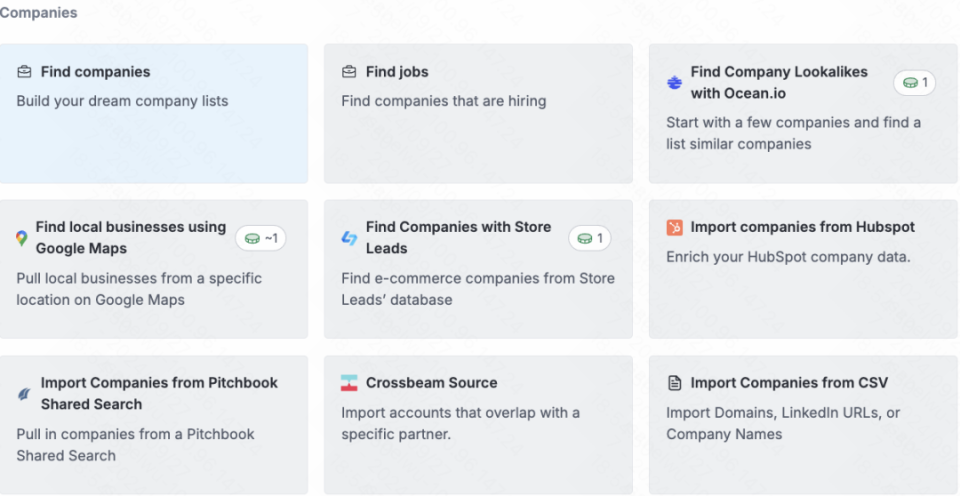The height and width of the screenshot is (496, 960).
Task: Open Find Company Lookalikes with Ocean.io
Action: pyautogui.click(x=803, y=113)
